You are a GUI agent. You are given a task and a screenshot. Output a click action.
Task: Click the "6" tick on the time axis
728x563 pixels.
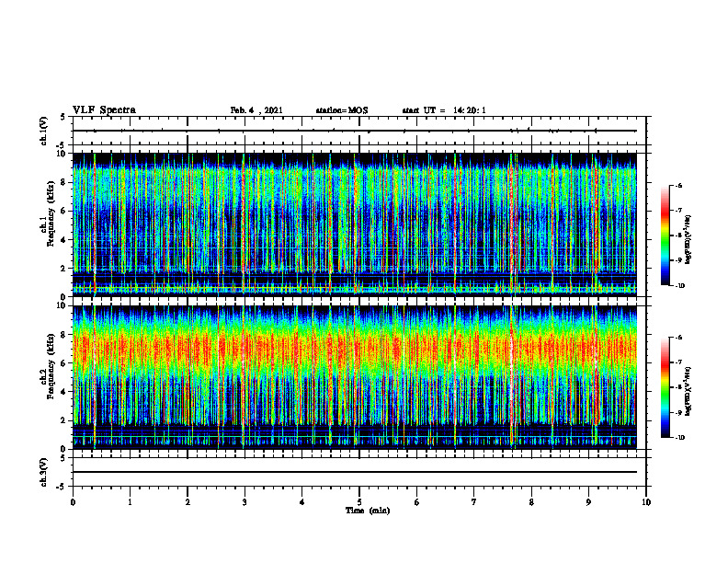point(417,502)
